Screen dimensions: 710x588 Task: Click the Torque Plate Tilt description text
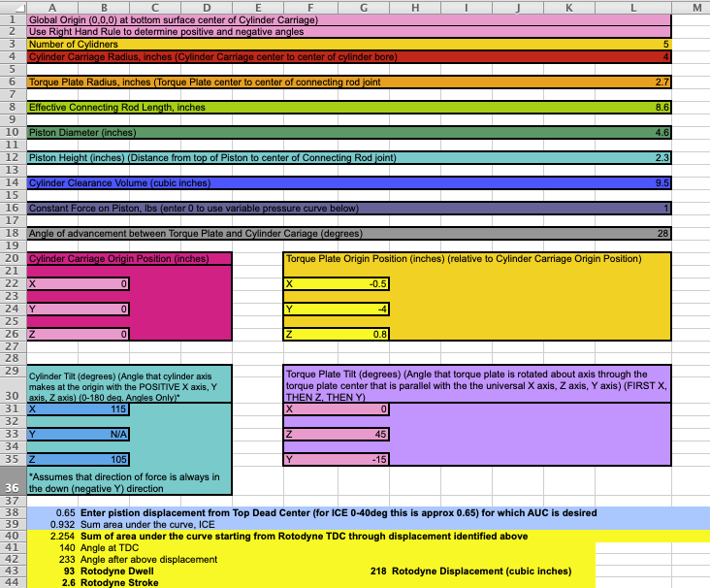(x=476, y=385)
